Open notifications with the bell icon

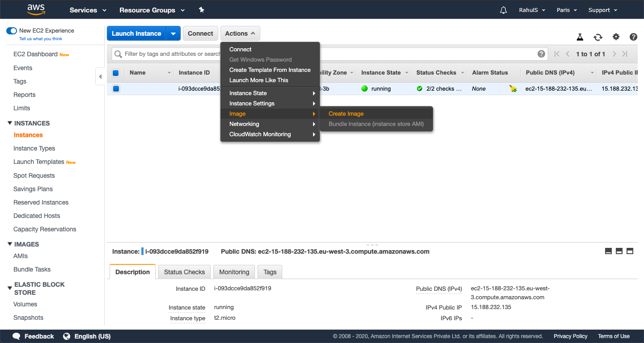pyautogui.click(x=503, y=10)
